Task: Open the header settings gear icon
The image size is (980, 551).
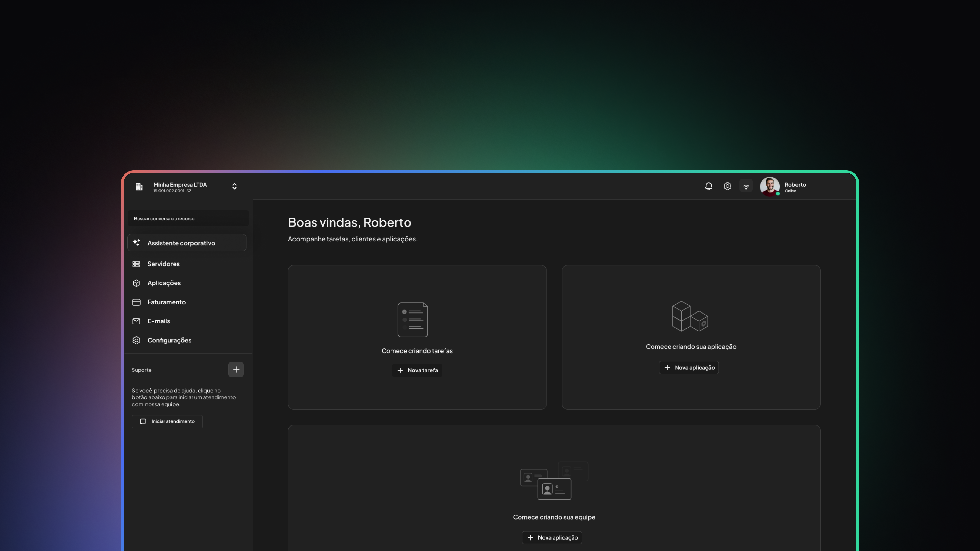Action: (x=727, y=186)
